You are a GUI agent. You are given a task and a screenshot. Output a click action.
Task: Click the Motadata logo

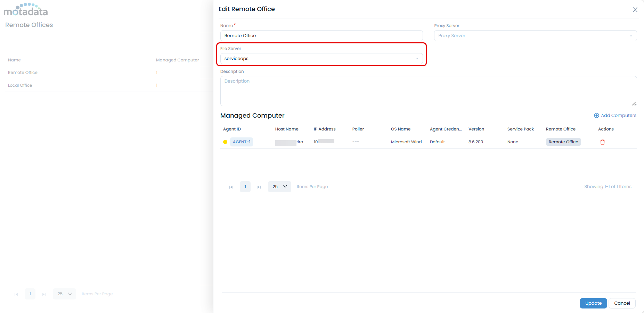click(26, 9)
